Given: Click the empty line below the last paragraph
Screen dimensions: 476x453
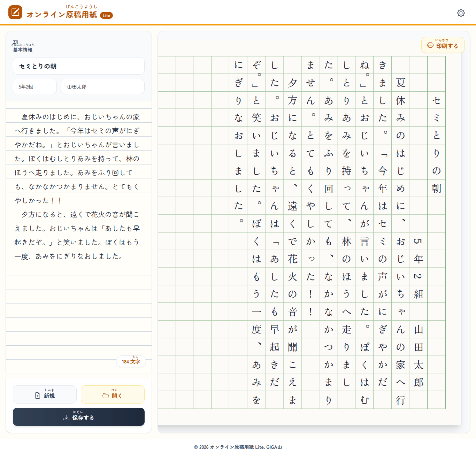Looking at the screenshot, I should pyautogui.click(x=79, y=269).
